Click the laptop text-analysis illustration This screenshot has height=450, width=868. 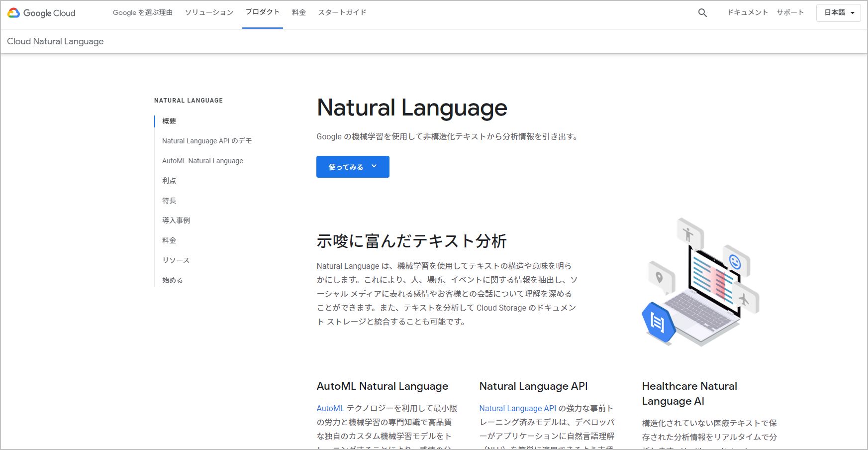coord(701,282)
